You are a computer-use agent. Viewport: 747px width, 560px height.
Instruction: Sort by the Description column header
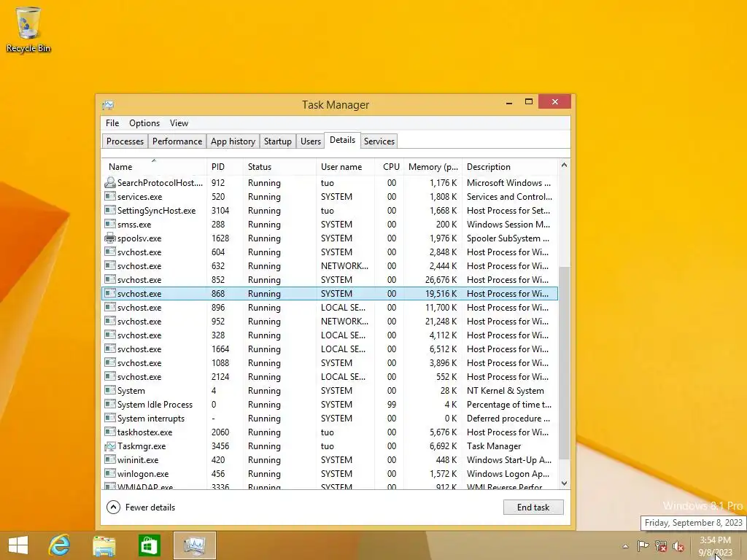point(510,167)
